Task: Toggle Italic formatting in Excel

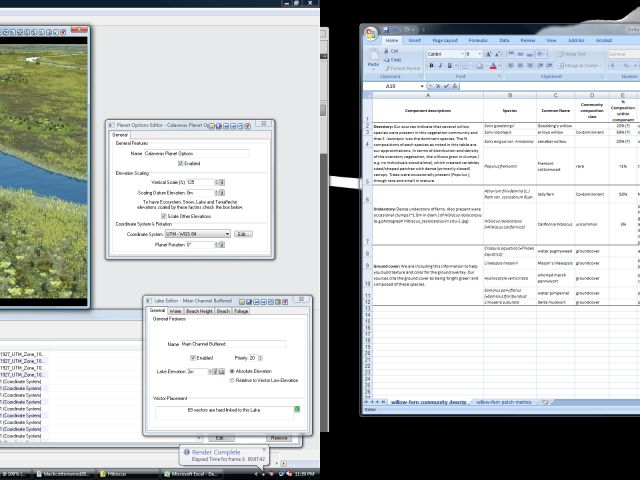Action: (440, 65)
